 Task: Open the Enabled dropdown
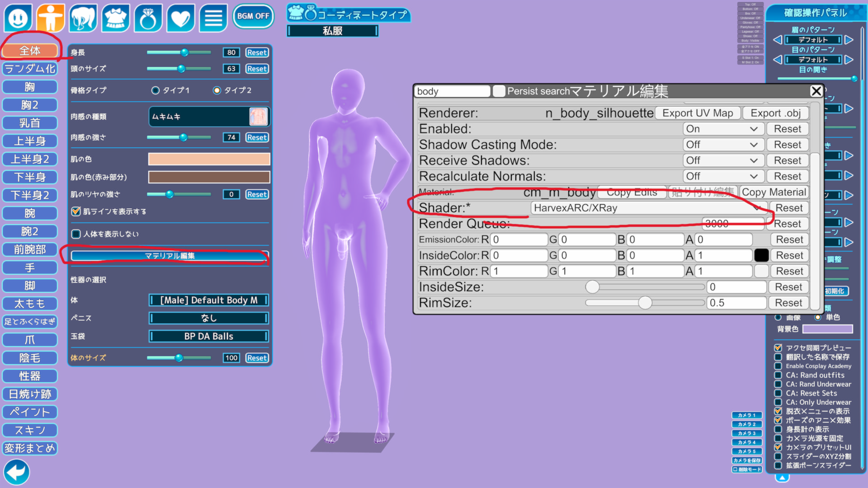click(x=723, y=129)
